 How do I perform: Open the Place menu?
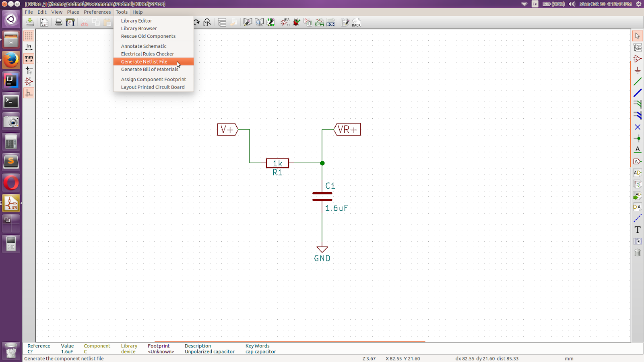tap(73, 12)
